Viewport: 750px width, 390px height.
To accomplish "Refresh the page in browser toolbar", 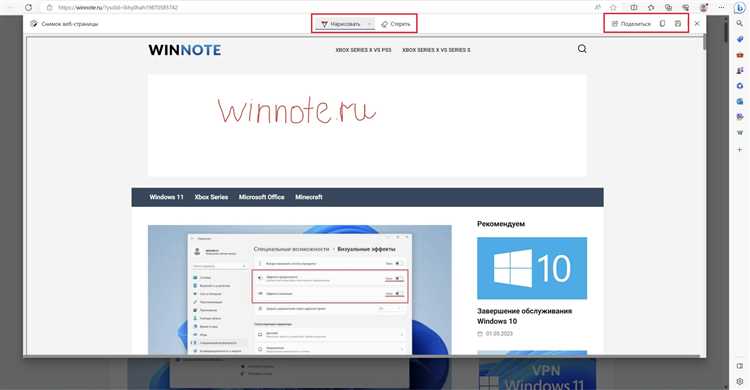I will coord(29,8).
